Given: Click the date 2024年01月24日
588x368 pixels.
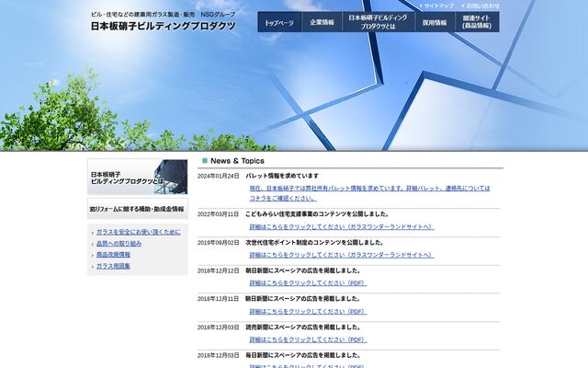Looking at the screenshot, I should [219, 176].
